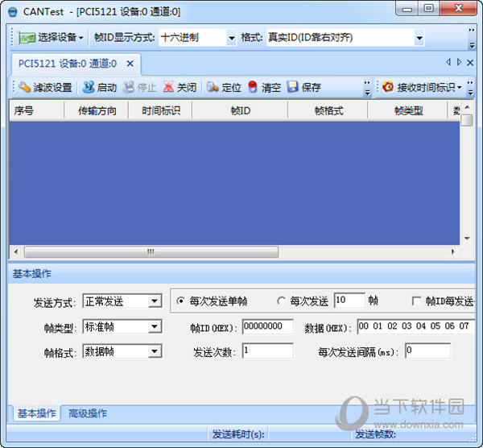Save data with 保存 icon
Screen dimensions: 483x448
tap(293, 87)
